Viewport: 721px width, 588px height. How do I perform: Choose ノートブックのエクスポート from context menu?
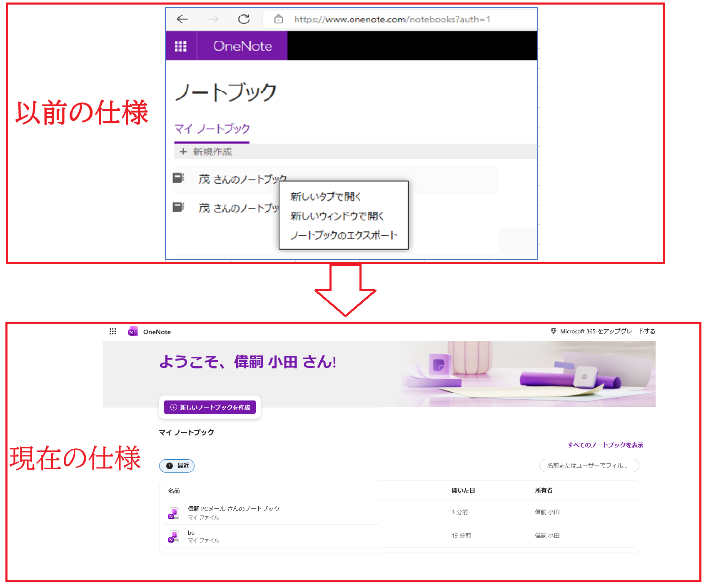344,235
